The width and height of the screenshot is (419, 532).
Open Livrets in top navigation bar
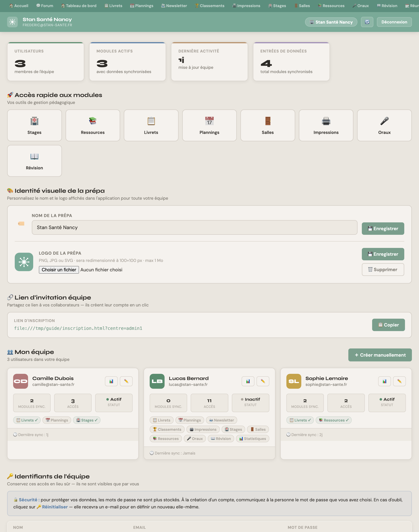pos(113,6)
